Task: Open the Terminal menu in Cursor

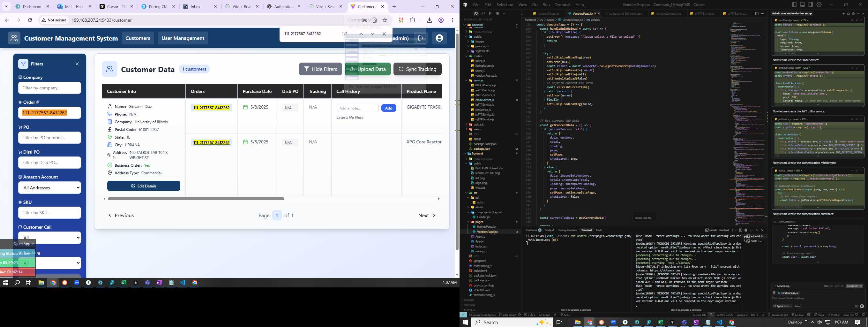Action: [562, 4]
